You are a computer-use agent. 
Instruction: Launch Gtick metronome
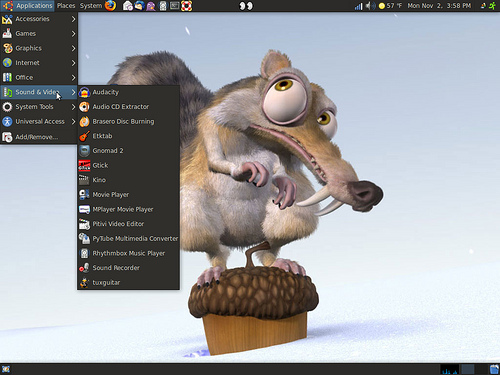(129, 165)
